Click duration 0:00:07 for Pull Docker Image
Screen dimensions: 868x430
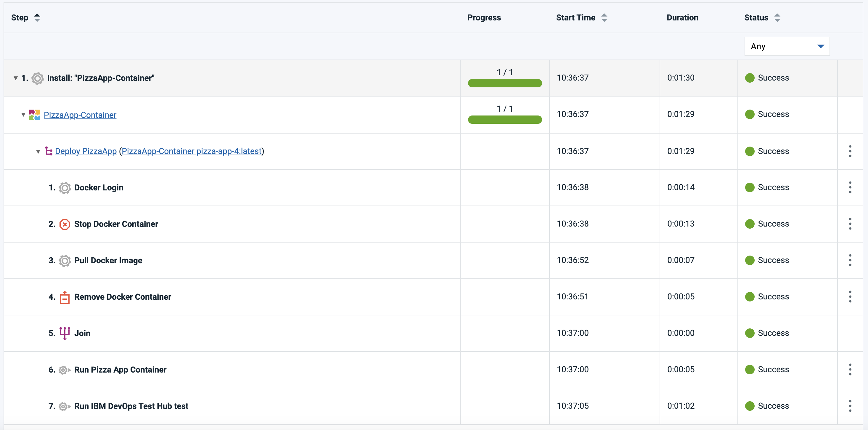[681, 260]
